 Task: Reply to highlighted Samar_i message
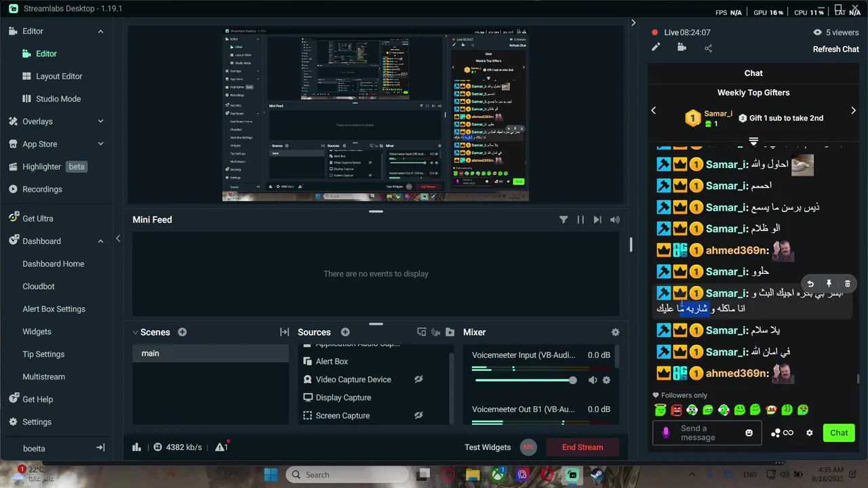(x=810, y=284)
